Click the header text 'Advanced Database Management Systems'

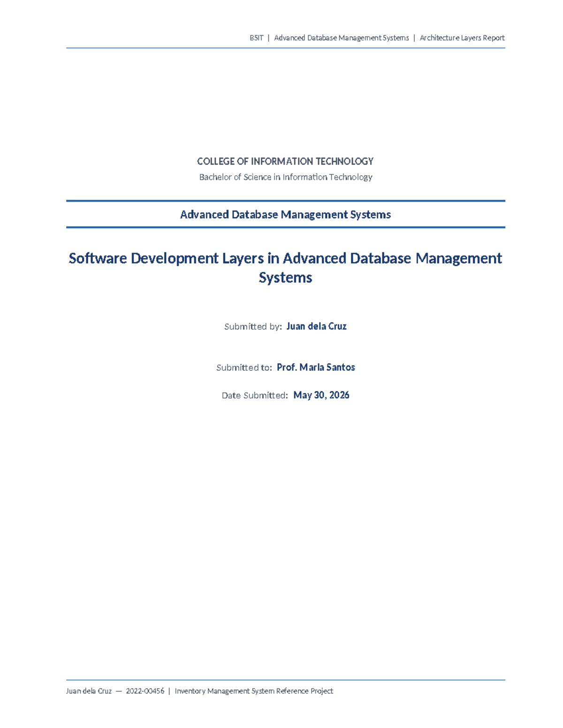click(x=342, y=38)
